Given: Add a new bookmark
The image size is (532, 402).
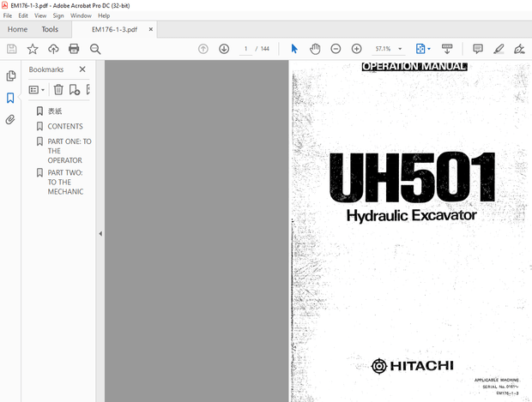Looking at the screenshot, I should click(75, 89).
